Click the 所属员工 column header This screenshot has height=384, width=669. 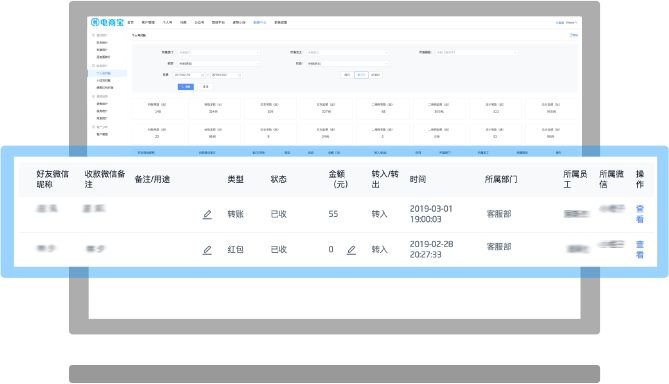[575, 179]
